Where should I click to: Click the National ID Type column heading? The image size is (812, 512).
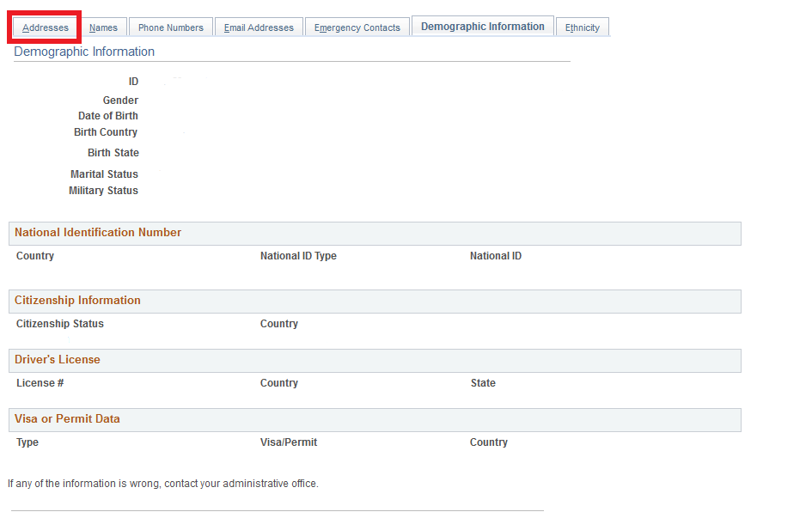tap(298, 256)
